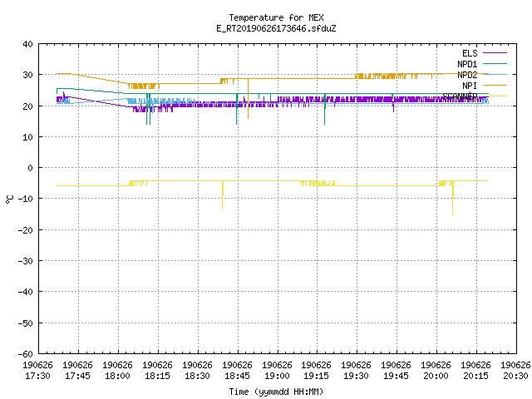
Task: Click the y-axis label 0
Action: click(x=31, y=168)
